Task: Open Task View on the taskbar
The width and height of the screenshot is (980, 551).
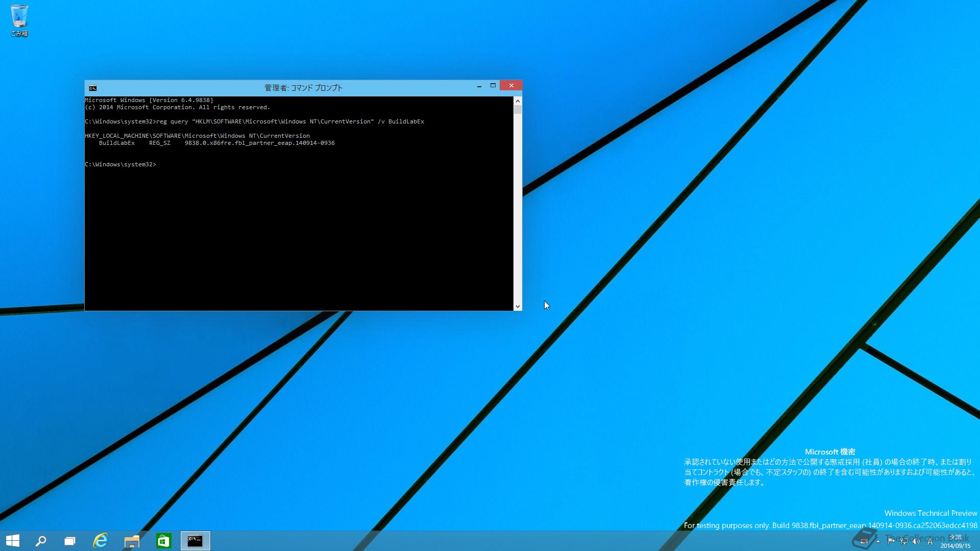Action: [70, 541]
